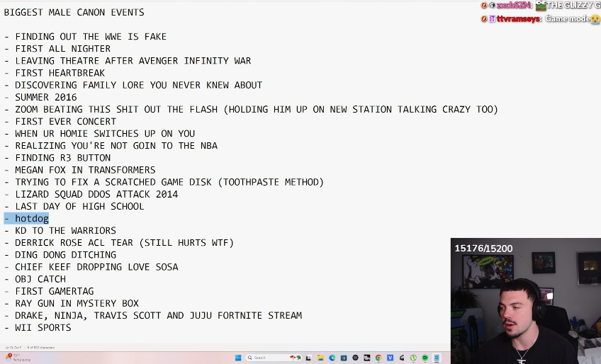Click the highlighted 'hotdog' line

pos(26,218)
